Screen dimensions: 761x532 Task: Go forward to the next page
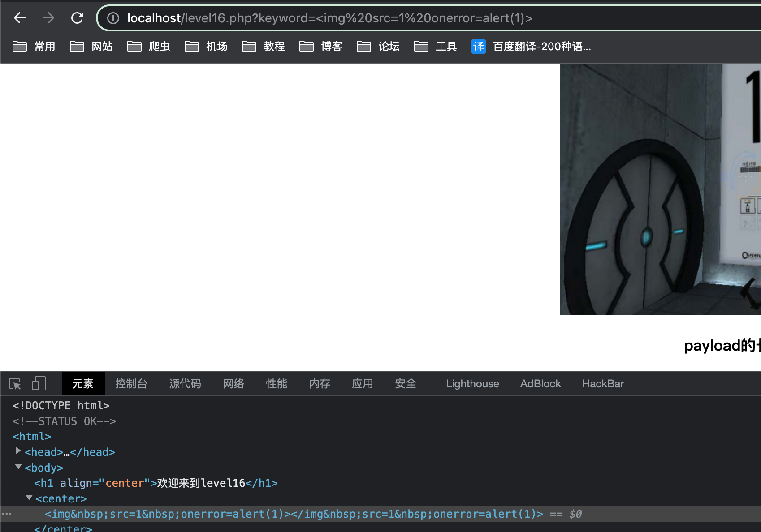click(48, 18)
